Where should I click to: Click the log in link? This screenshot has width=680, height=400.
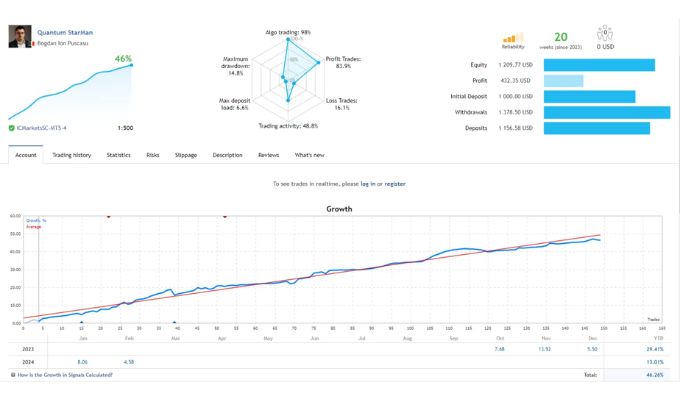(x=368, y=184)
